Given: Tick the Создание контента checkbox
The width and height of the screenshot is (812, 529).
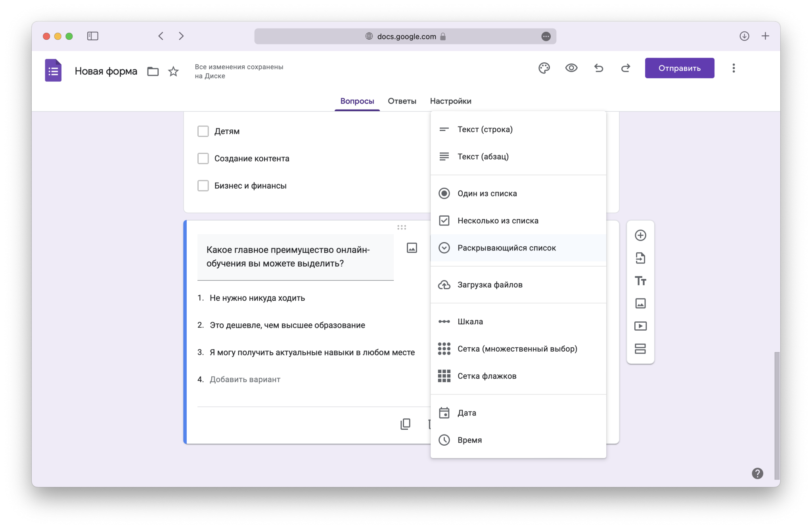Looking at the screenshot, I should [203, 159].
